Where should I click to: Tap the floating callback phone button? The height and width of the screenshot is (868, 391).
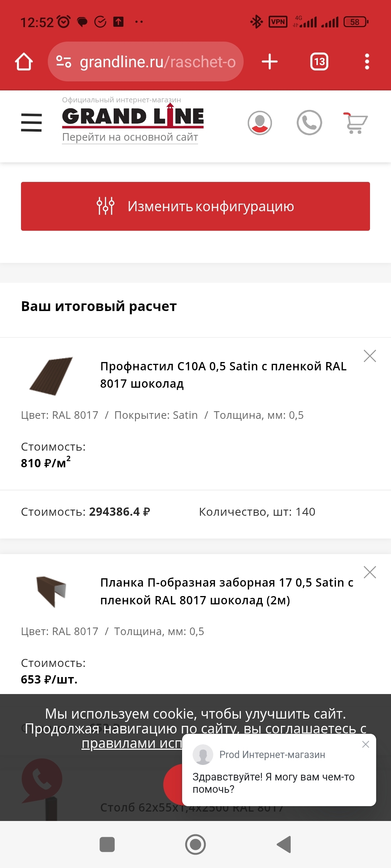click(x=42, y=779)
